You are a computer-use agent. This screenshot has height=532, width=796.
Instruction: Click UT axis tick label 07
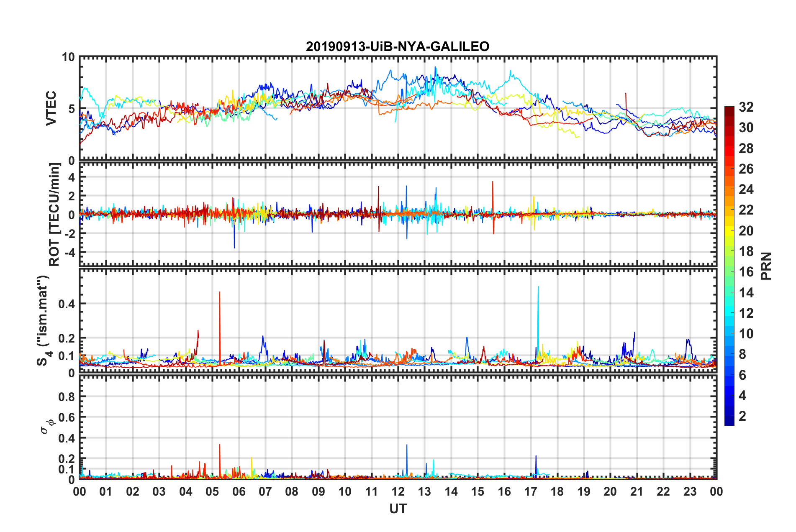[x=265, y=491]
